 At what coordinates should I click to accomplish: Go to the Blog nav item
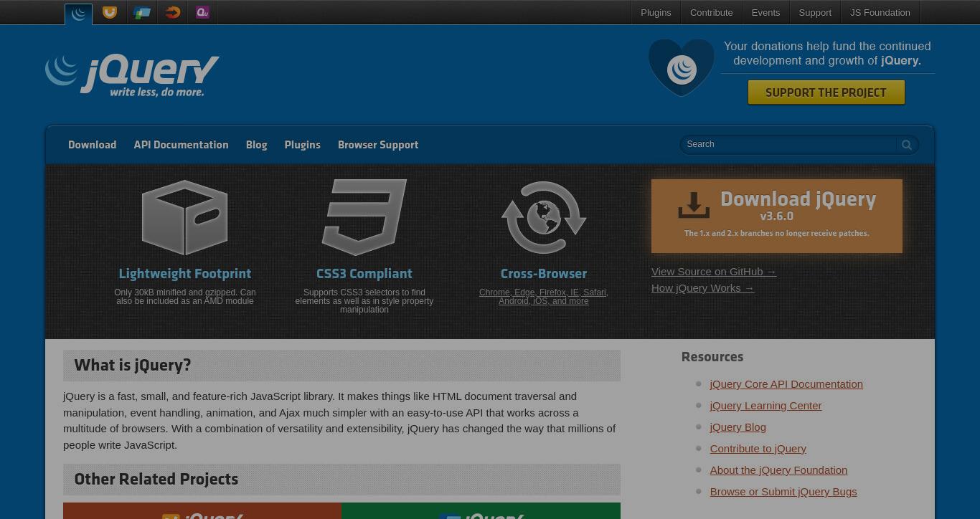(x=256, y=145)
